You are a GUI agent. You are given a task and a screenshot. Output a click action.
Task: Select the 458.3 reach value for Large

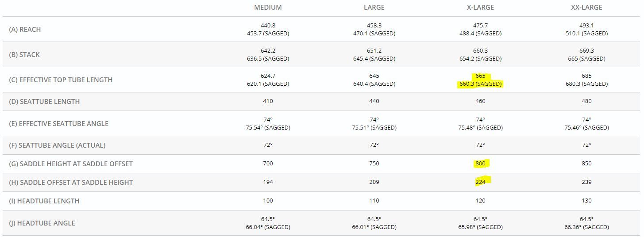374,26
